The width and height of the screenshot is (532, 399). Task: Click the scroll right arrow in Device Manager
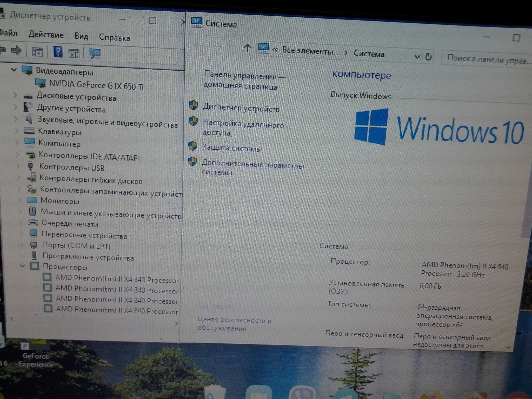[x=176, y=324]
